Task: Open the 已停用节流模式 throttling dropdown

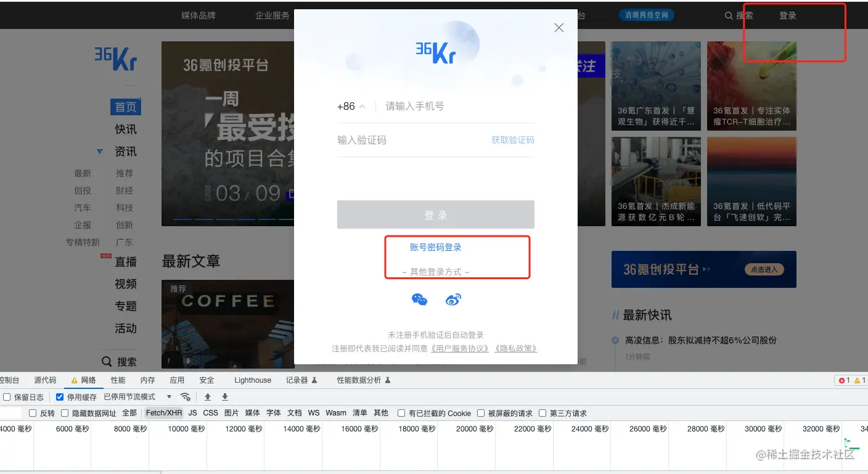Action: tap(138, 397)
